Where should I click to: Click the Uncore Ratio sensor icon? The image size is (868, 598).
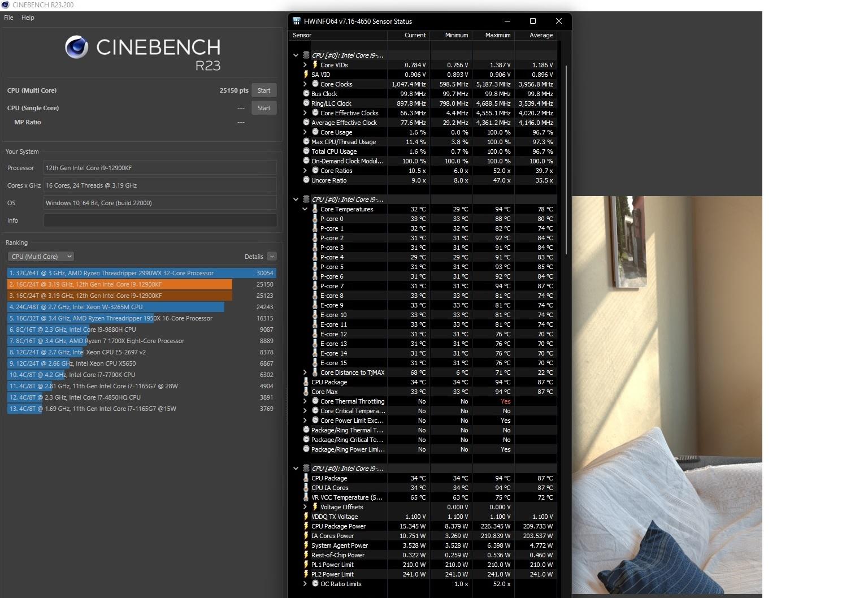(306, 180)
